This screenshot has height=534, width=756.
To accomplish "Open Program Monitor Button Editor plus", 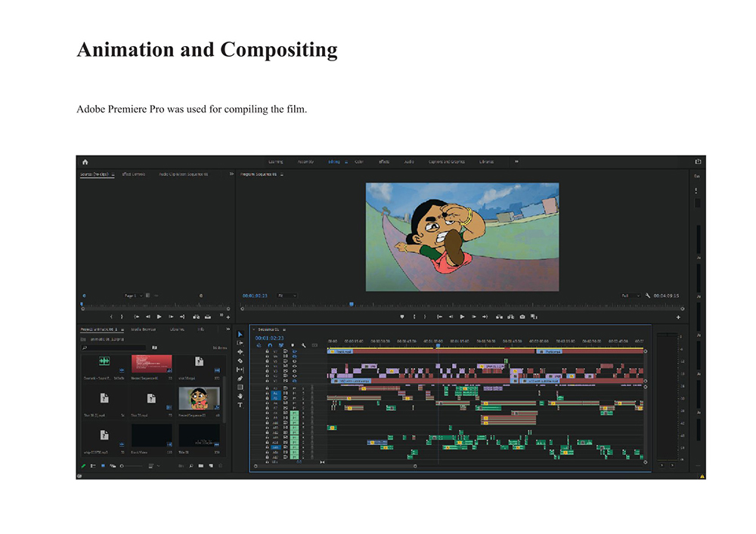I will [678, 316].
